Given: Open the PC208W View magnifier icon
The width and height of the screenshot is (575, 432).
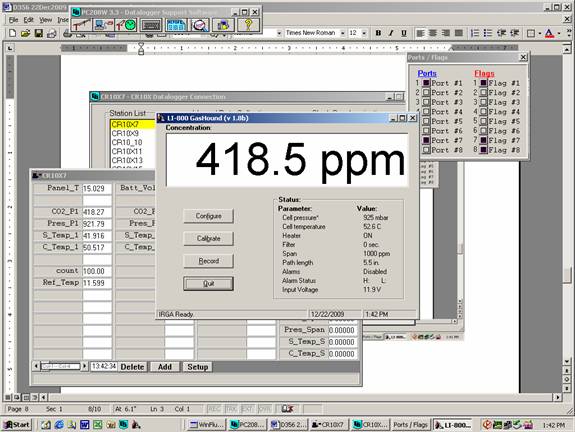Looking at the screenshot, I should point(200,25).
